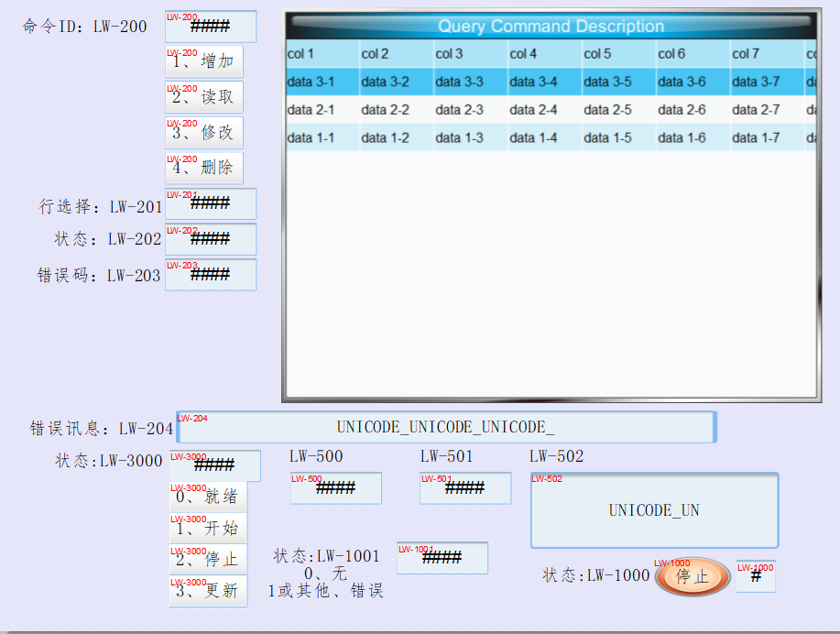Select table cell 'data 2-4'
Screen dimensions: 840x634
pos(545,110)
